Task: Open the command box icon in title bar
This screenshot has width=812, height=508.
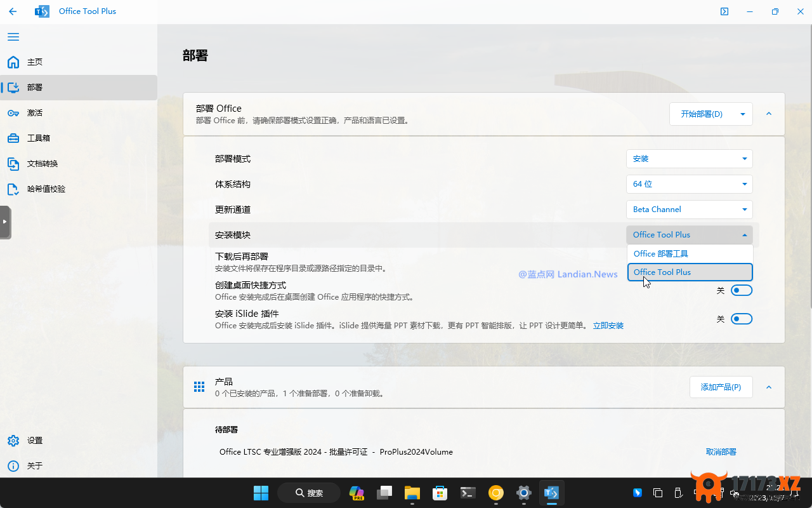Action: [724, 11]
